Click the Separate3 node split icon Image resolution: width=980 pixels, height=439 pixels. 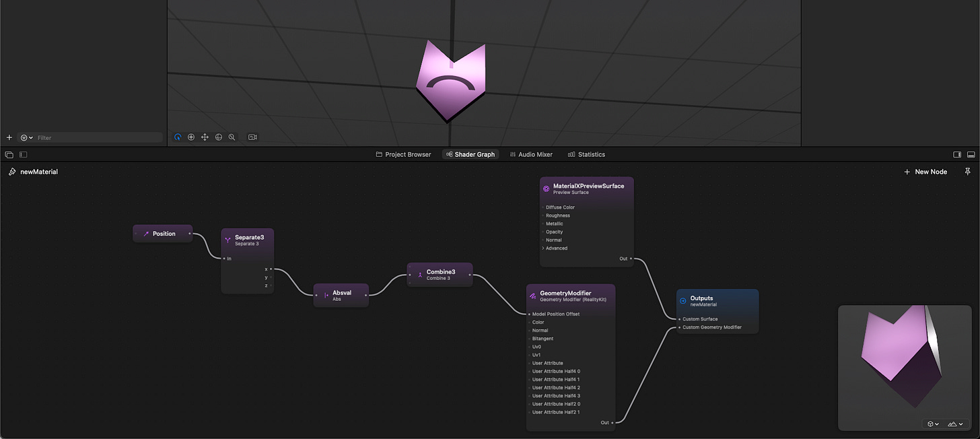[x=228, y=240]
